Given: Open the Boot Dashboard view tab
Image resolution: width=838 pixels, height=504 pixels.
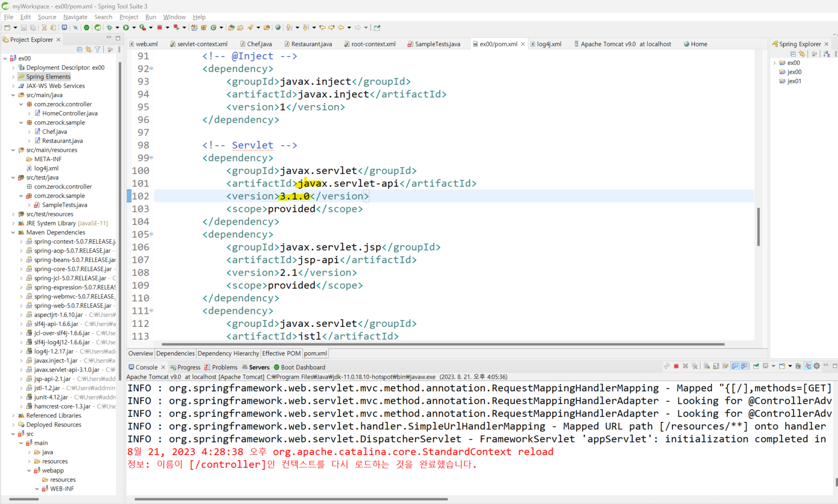Looking at the screenshot, I should pos(299,367).
